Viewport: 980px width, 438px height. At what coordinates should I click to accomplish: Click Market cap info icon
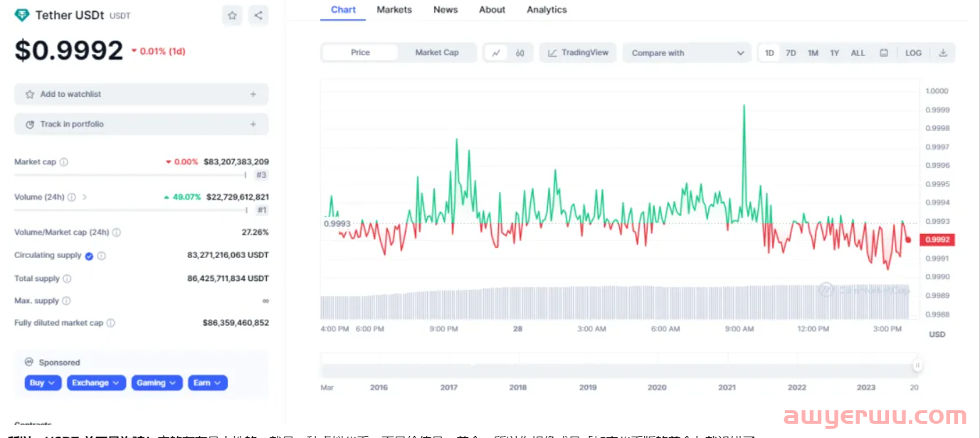pyautogui.click(x=64, y=162)
